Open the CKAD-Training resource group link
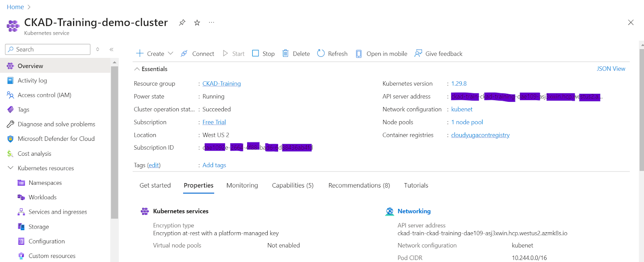Image resolution: width=644 pixels, height=262 pixels. pos(221,83)
